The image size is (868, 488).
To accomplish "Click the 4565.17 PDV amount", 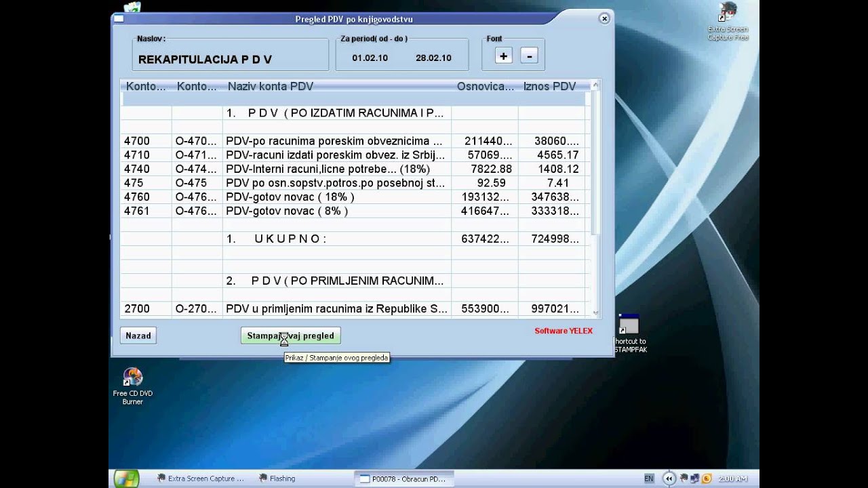I will (x=559, y=155).
